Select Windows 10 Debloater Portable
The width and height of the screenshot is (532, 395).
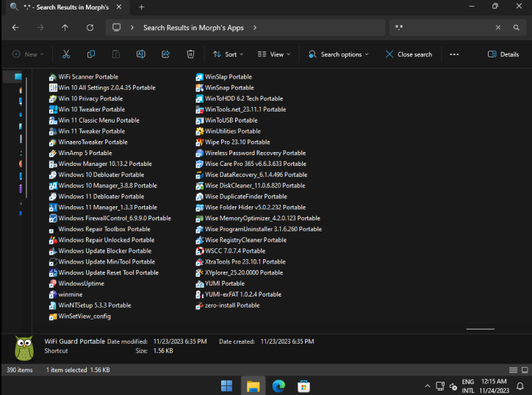click(x=96, y=175)
